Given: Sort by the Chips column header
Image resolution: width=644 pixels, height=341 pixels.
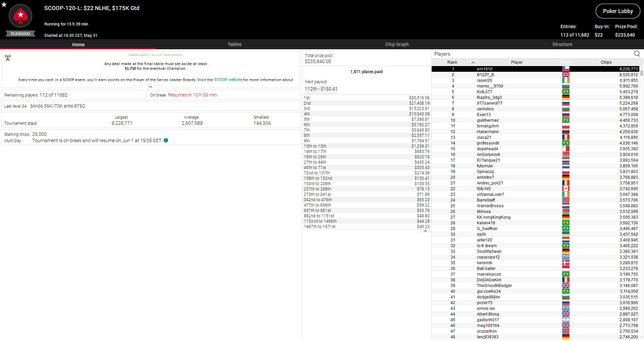Looking at the screenshot, I should pyautogui.click(x=606, y=62).
